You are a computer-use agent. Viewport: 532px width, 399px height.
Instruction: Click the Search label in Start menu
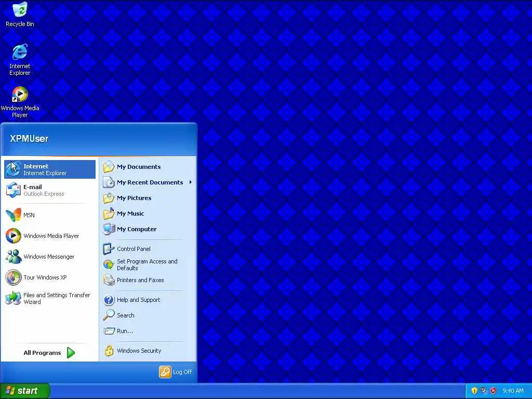126,315
